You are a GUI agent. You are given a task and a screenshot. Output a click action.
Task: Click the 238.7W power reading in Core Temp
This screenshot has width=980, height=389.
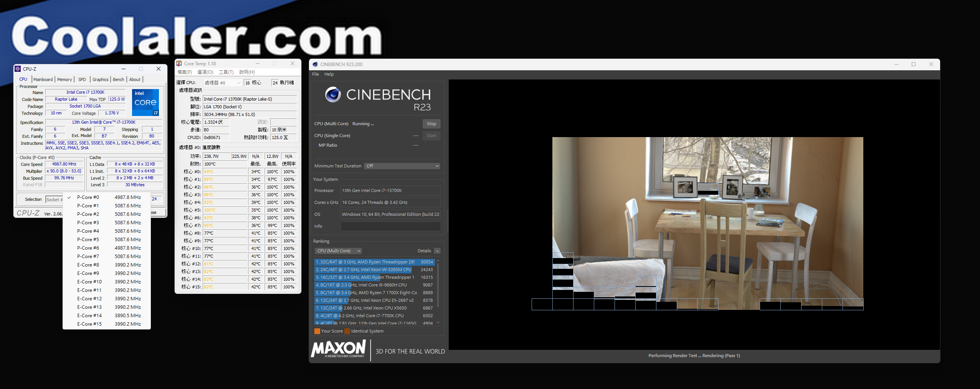(216, 156)
